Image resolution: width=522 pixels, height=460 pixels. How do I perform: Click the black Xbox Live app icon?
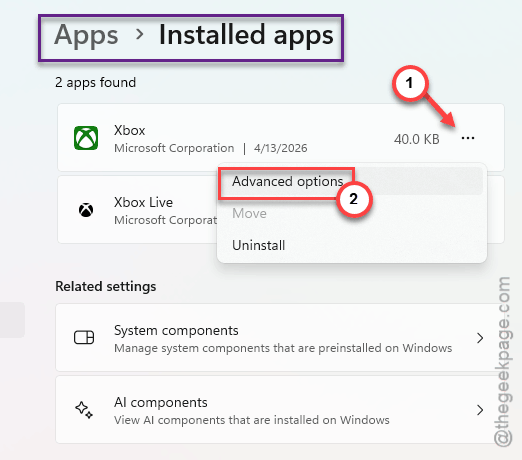coord(86,210)
